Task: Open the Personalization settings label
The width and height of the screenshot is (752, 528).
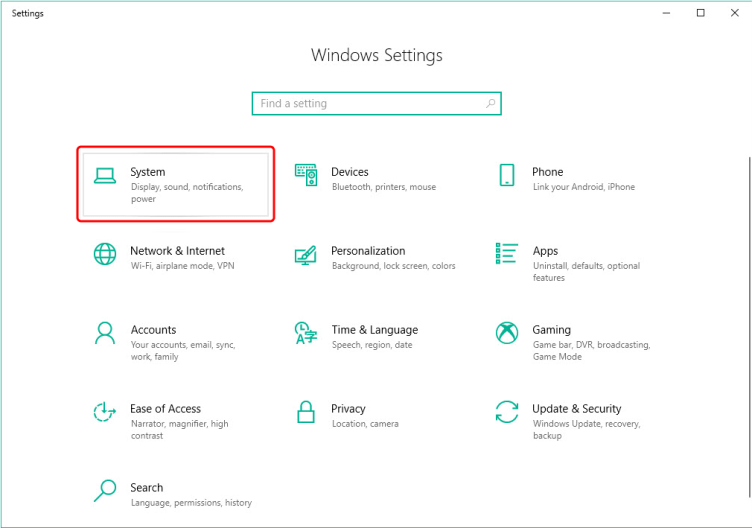Action: 368,251
